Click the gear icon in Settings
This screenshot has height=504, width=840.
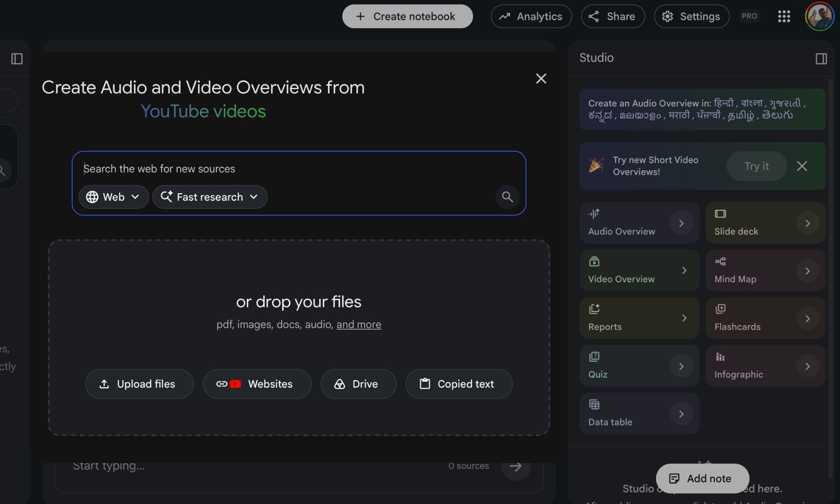pos(667,16)
